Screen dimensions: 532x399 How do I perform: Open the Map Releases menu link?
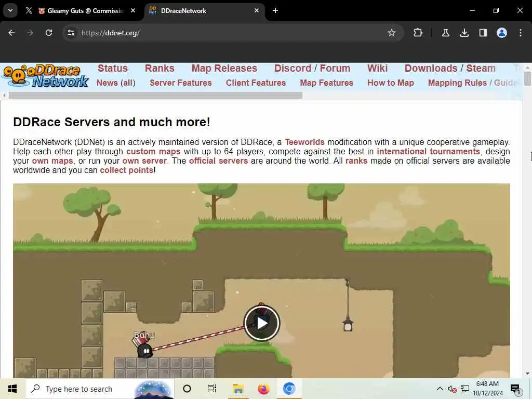tap(224, 68)
